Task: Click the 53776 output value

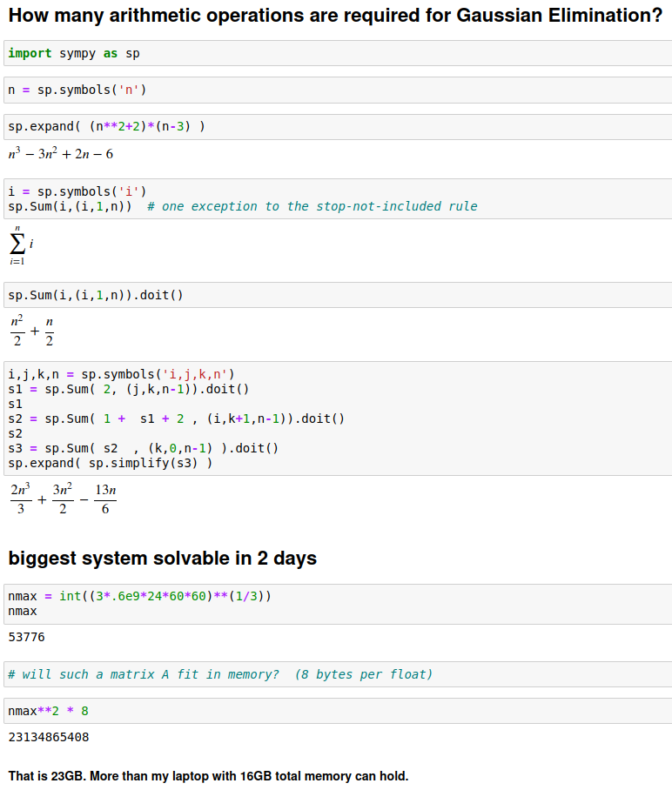Action: click(27, 637)
